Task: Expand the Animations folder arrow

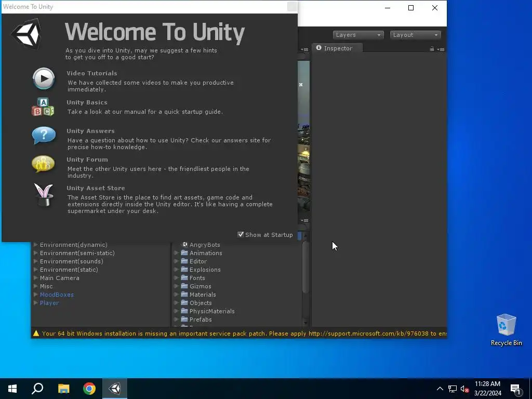Action: (x=177, y=253)
